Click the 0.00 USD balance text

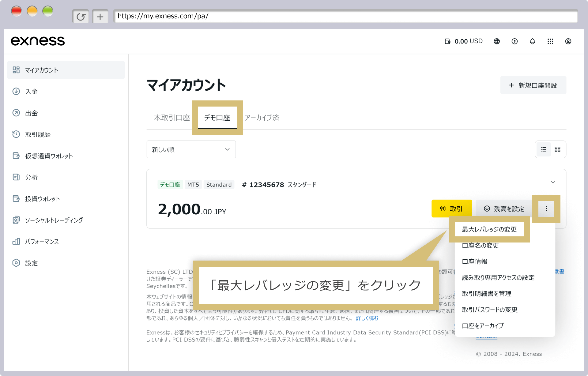click(x=469, y=41)
